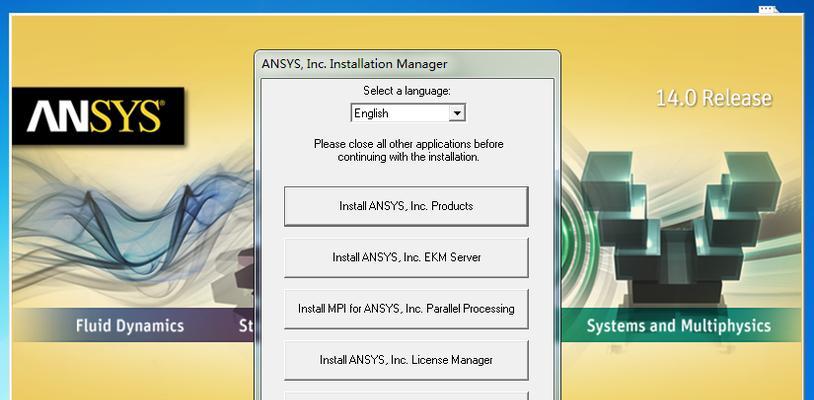Click the 14.0 Release text
814x400 pixels.
point(714,98)
